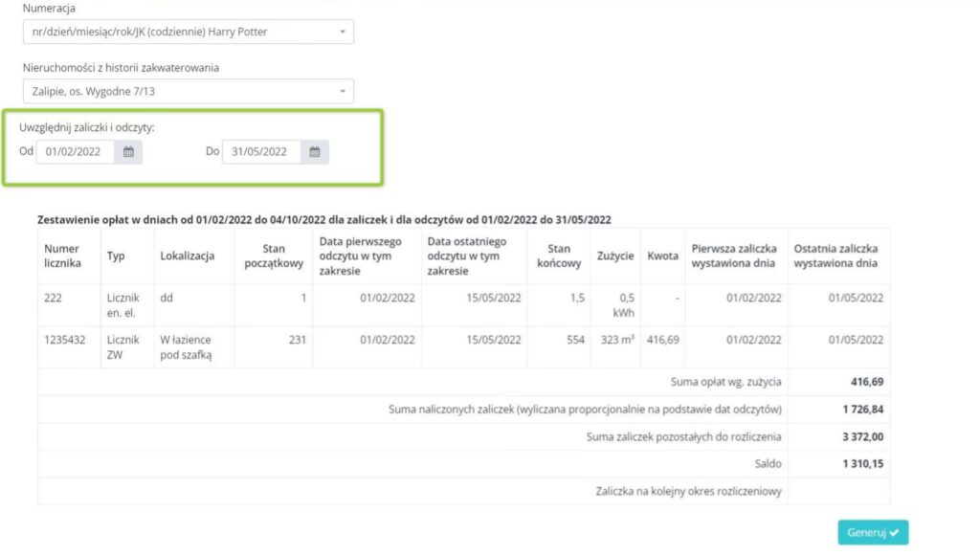
Task: Select the Suma opłat wg. zużycia row label
Action: pos(725,382)
